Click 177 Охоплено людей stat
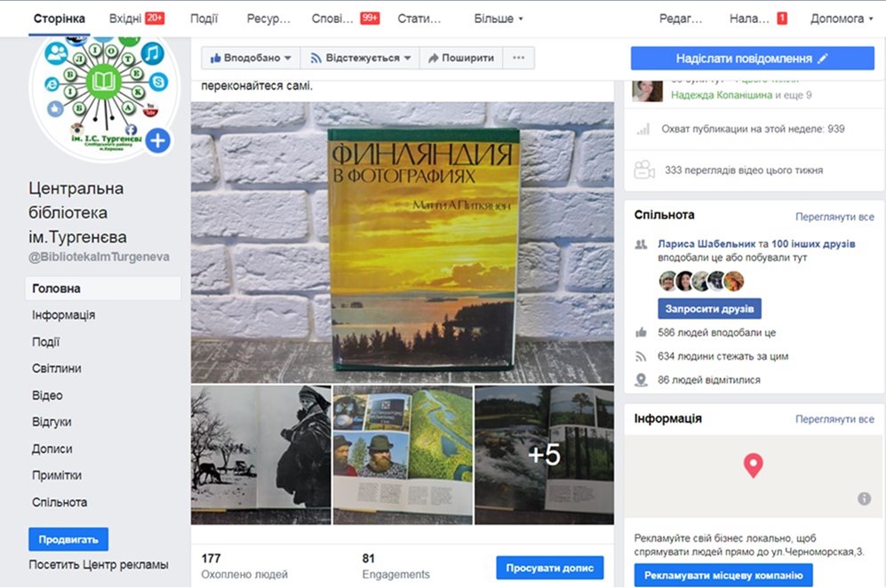The width and height of the screenshot is (886, 588). [x=244, y=566]
